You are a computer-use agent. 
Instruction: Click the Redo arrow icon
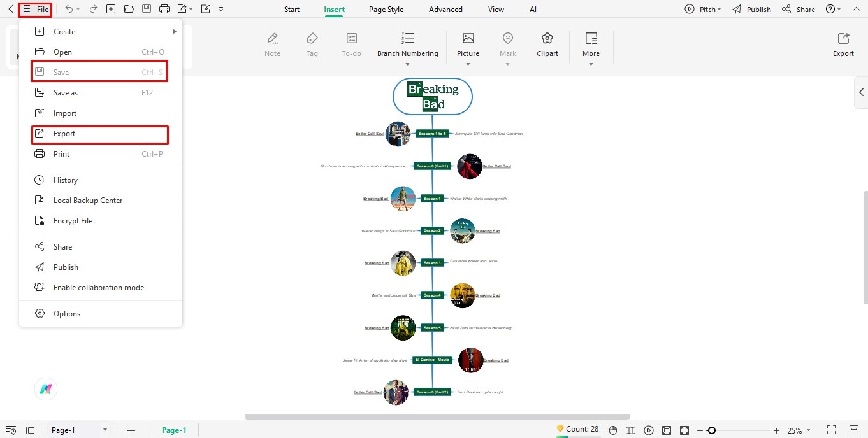click(x=93, y=9)
